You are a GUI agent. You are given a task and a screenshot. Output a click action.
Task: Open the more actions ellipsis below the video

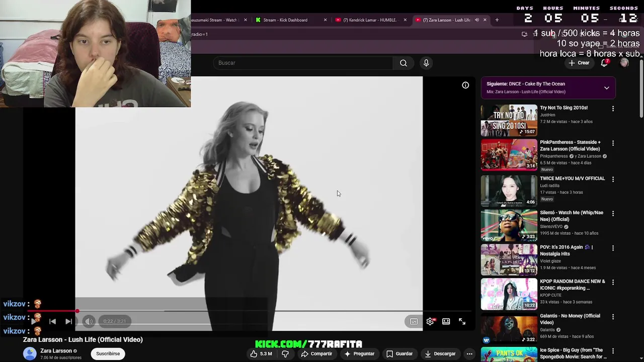tap(469, 353)
